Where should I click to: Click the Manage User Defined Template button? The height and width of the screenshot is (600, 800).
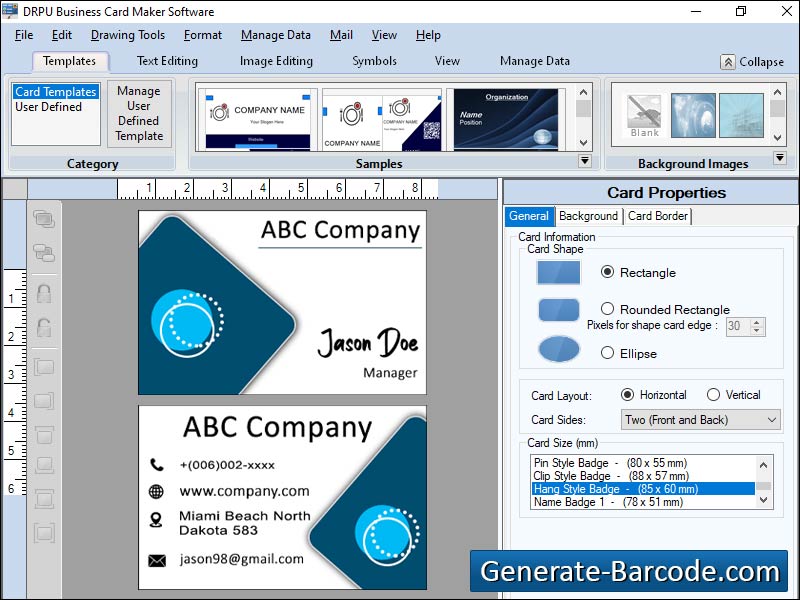pos(139,114)
